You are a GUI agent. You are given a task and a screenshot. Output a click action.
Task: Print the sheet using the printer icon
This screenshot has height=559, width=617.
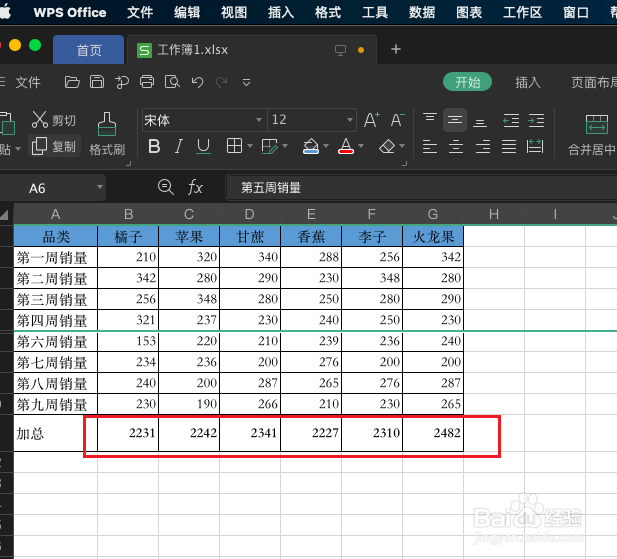(147, 82)
